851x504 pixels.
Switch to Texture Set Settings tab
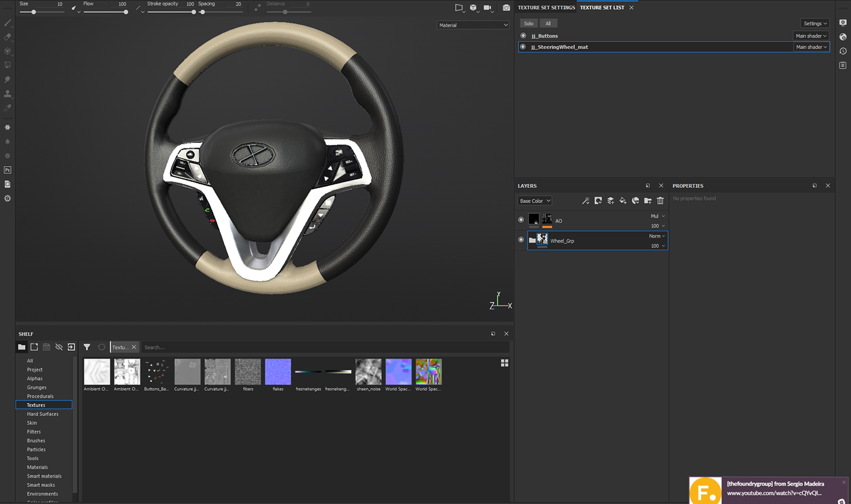coord(546,8)
